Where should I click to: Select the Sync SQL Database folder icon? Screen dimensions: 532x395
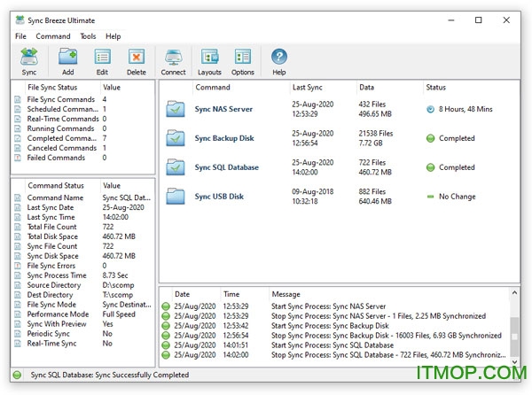[x=176, y=167]
